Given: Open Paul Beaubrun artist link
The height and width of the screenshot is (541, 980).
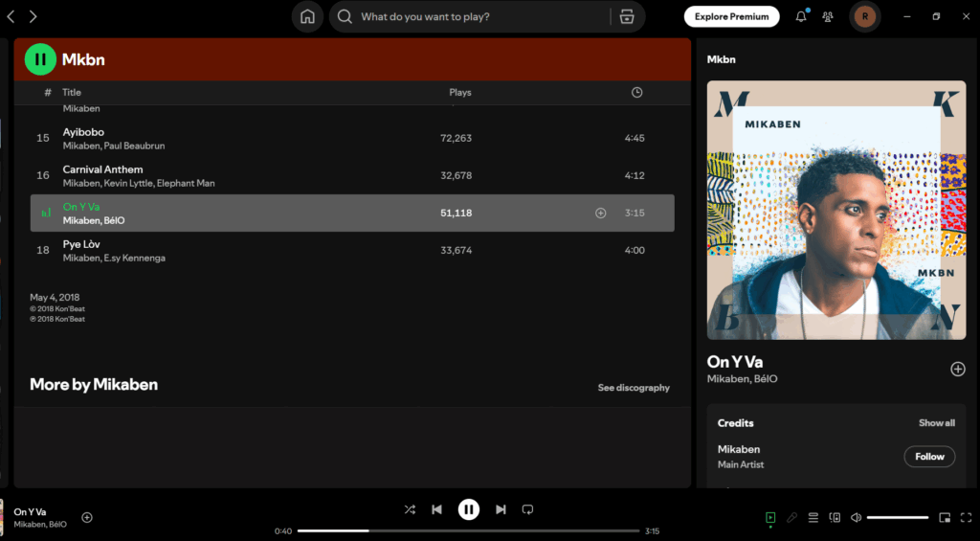Looking at the screenshot, I should 136,146.
